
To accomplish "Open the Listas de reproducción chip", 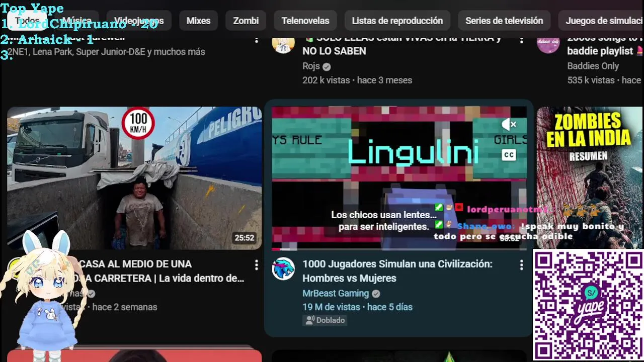I will tap(397, 21).
